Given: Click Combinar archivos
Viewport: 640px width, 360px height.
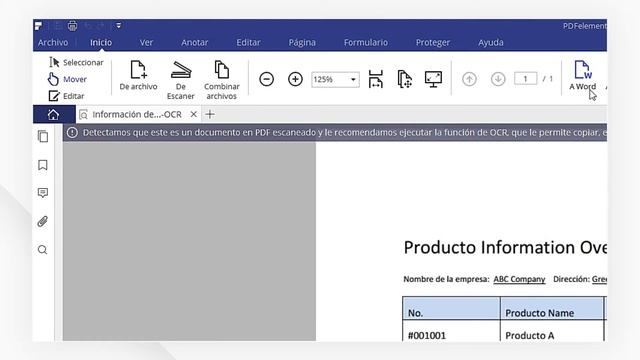Looking at the screenshot, I should [222, 80].
